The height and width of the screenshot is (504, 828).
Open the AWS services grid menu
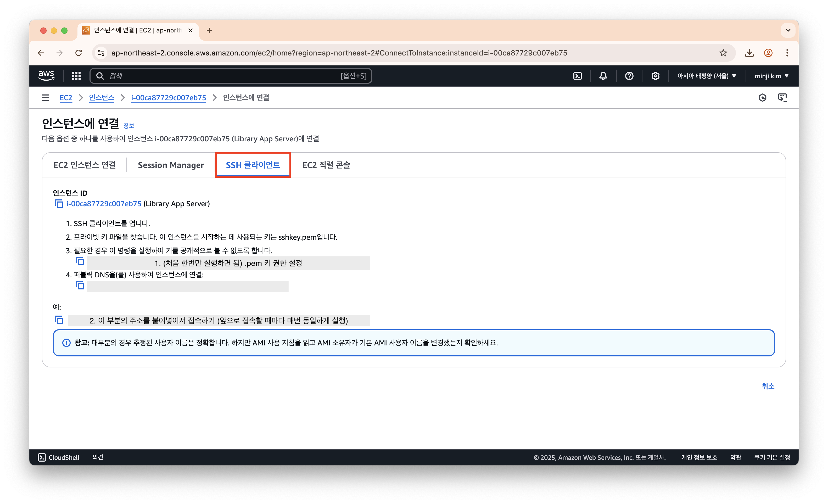[76, 76]
